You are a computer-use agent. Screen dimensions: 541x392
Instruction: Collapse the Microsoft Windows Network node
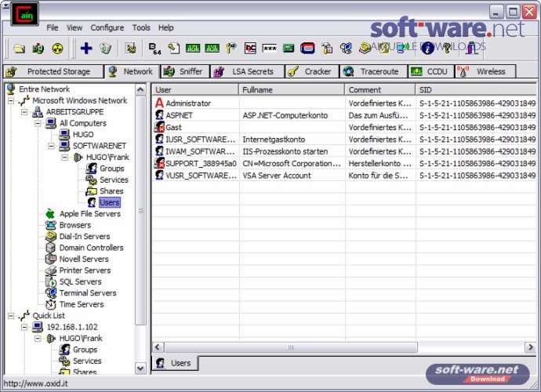[x=11, y=101]
